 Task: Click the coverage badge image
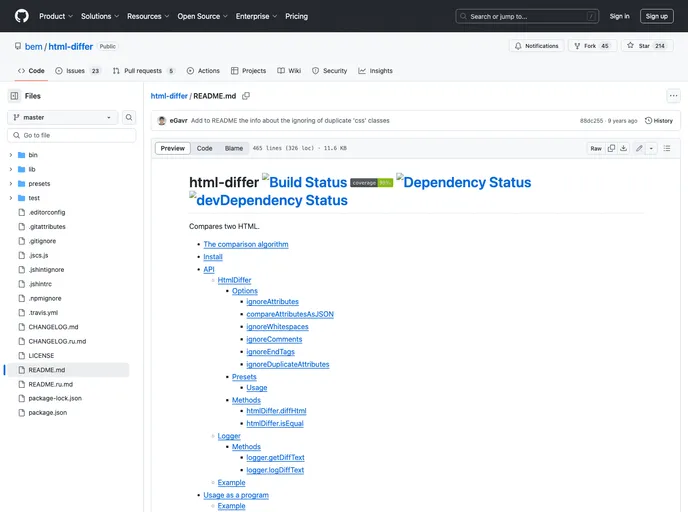click(x=372, y=183)
